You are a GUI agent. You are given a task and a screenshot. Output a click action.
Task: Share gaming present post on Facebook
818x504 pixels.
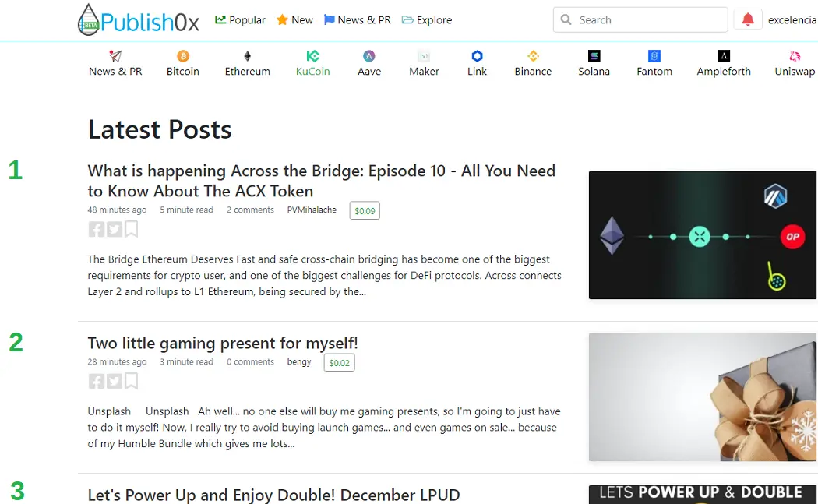pos(97,382)
